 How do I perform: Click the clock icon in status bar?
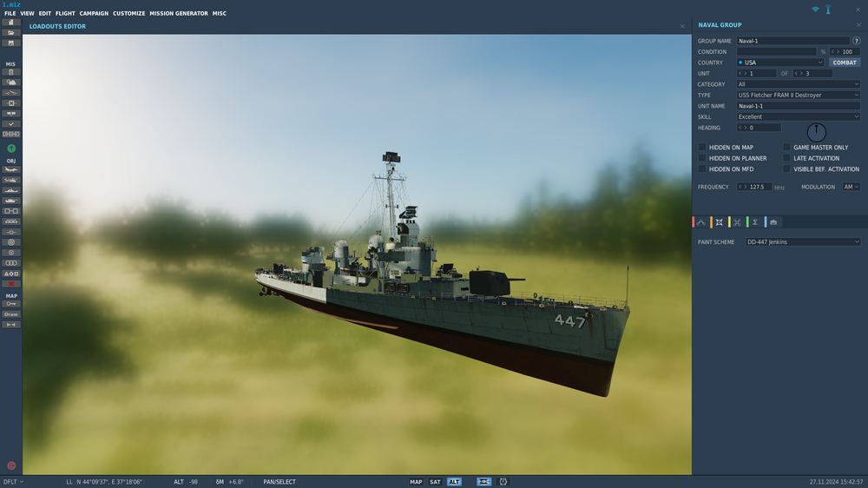point(503,482)
